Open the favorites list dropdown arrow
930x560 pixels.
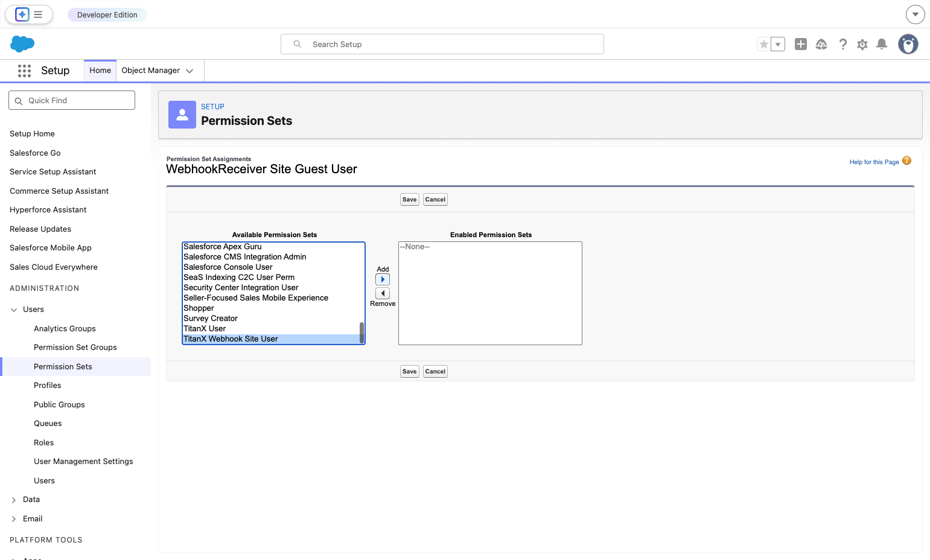(778, 44)
